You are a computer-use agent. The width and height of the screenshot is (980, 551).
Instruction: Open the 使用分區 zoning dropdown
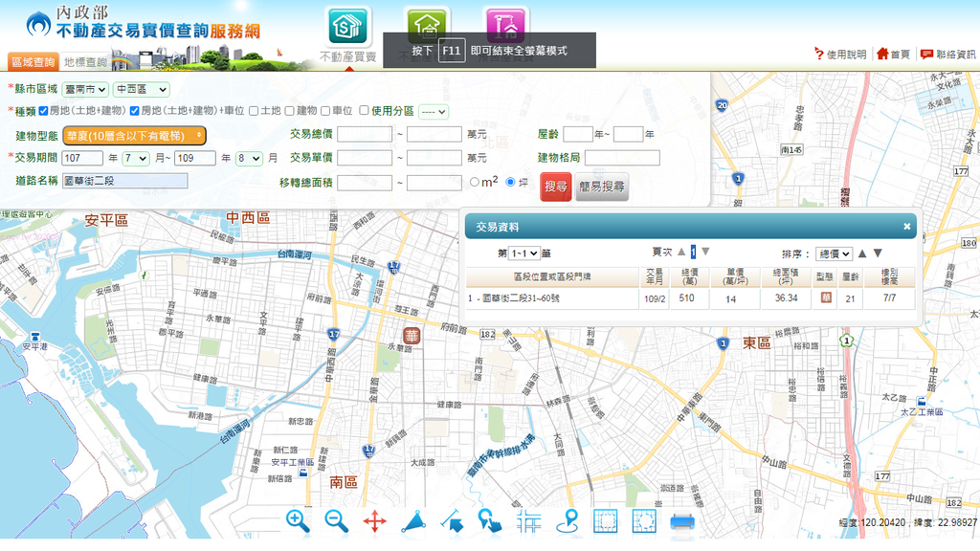point(434,111)
